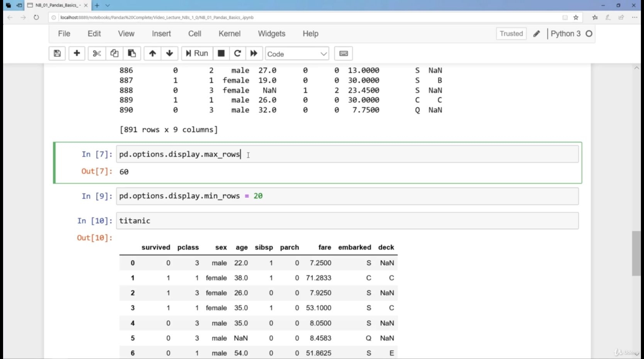
Task: Open the Help menu
Action: (310, 34)
